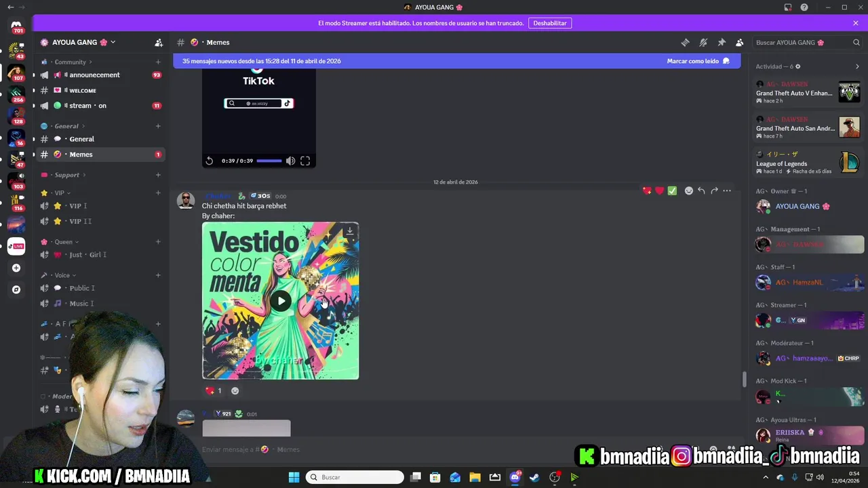Screen dimensions: 868x488
Task: Open the WELCOME channel
Action: [x=101, y=90]
